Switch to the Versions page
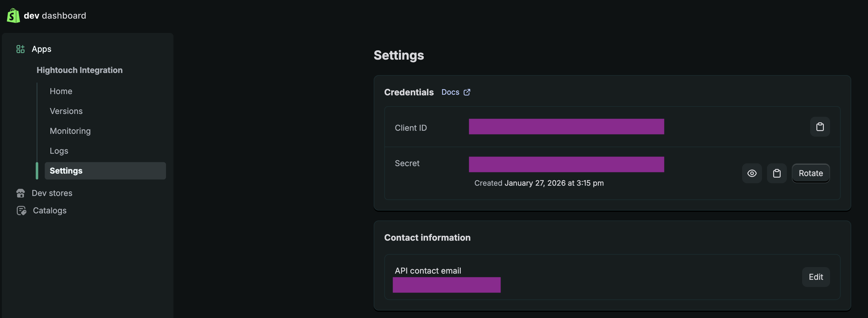 pos(66,111)
